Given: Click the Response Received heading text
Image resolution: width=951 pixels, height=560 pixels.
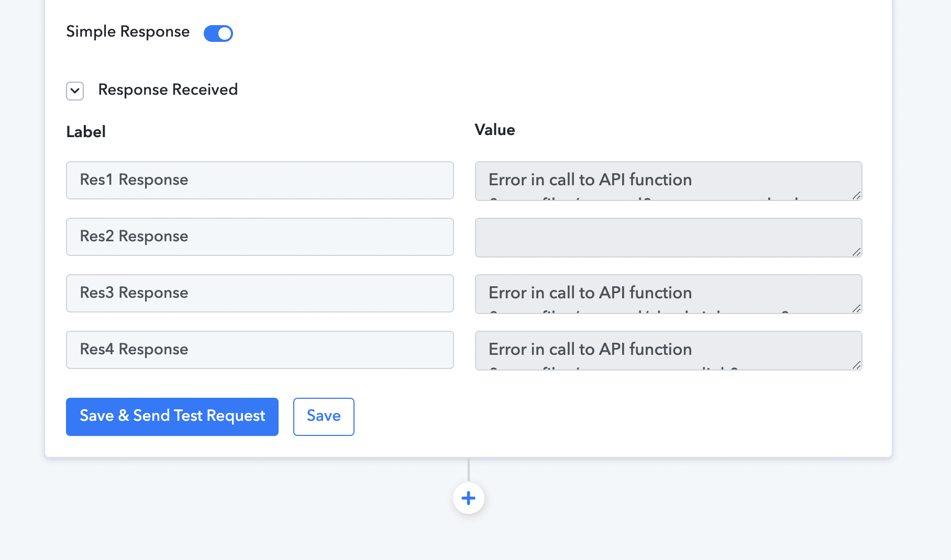Looking at the screenshot, I should [x=168, y=89].
